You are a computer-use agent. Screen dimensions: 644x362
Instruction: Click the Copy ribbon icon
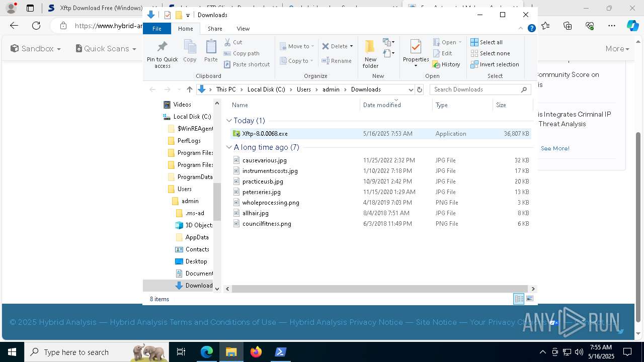click(x=190, y=51)
